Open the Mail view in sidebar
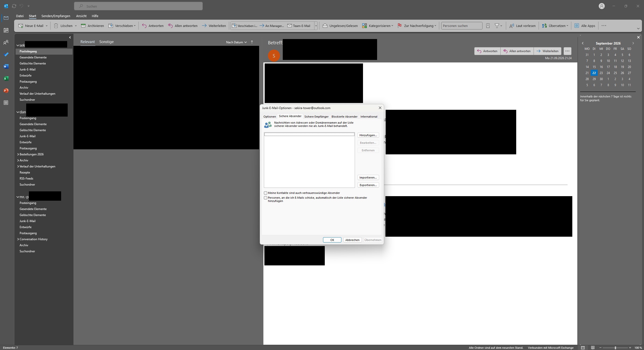644x350 pixels. pos(6,18)
